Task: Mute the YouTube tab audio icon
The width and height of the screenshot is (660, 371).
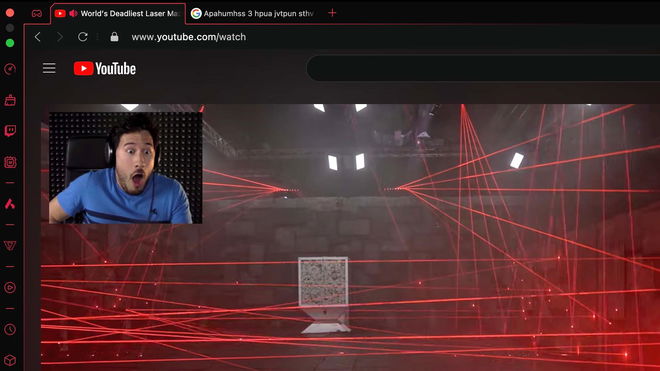Action: pyautogui.click(x=73, y=13)
